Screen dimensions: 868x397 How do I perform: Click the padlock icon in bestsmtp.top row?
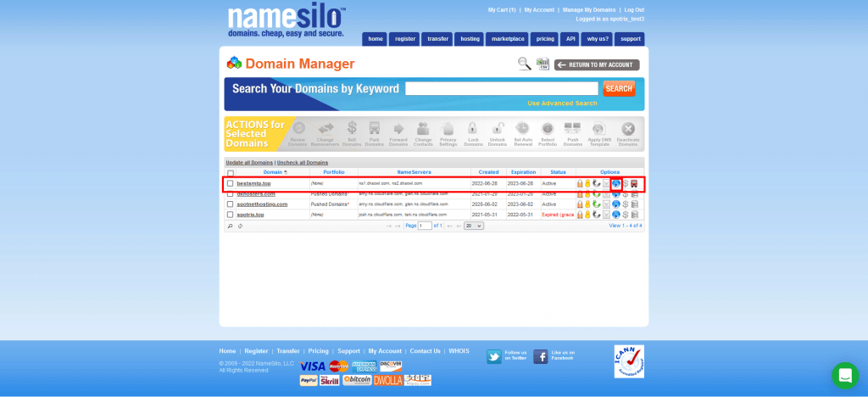(580, 184)
